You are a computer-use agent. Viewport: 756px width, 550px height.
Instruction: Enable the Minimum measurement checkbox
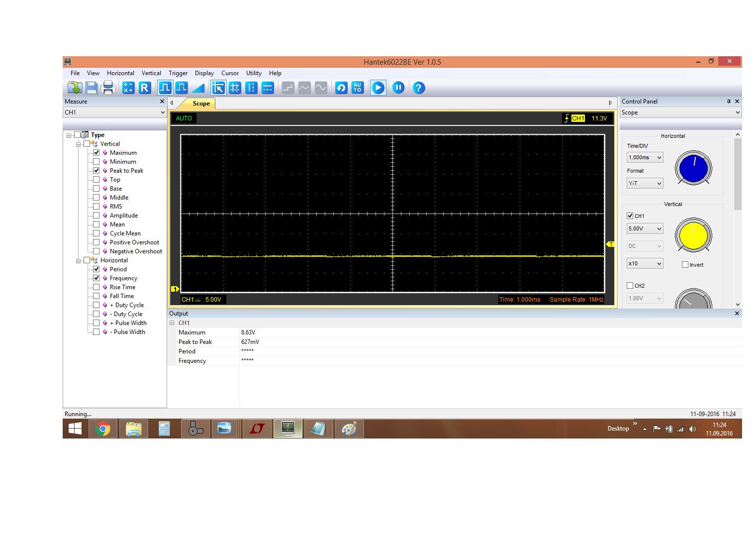click(x=96, y=162)
